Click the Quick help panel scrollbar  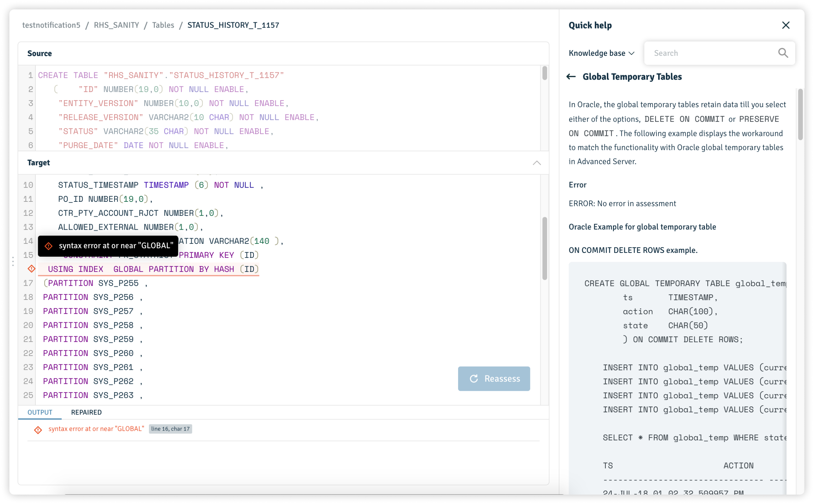800,114
